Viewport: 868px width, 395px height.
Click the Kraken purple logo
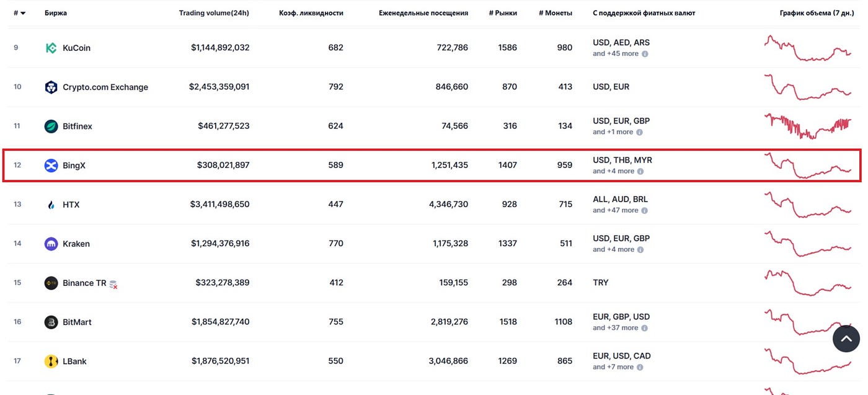coord(51,244)
